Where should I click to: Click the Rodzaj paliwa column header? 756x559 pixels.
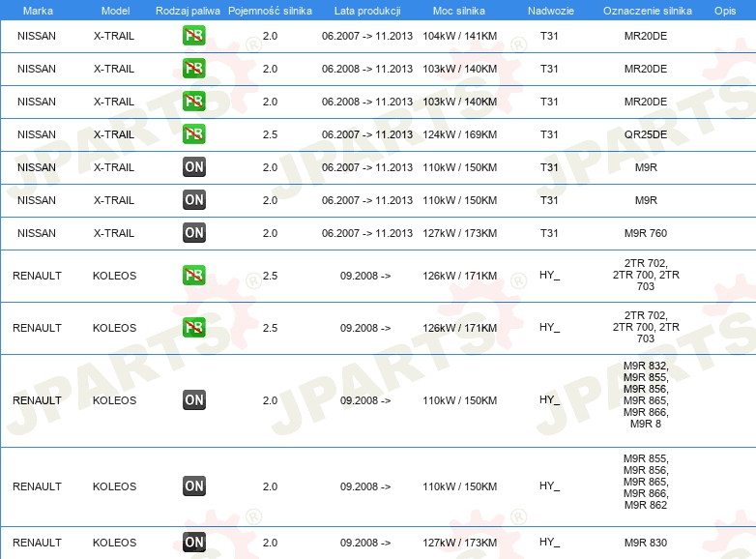188,11
